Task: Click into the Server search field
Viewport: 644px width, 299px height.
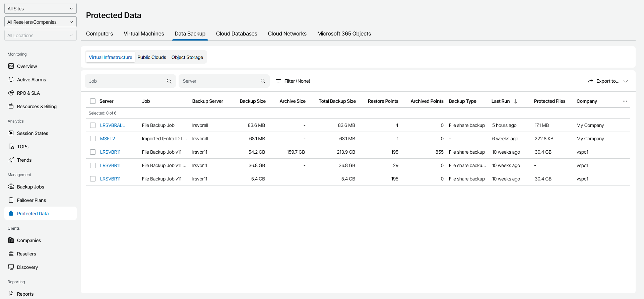Action: pyautogui.click(x=219, y=81)
